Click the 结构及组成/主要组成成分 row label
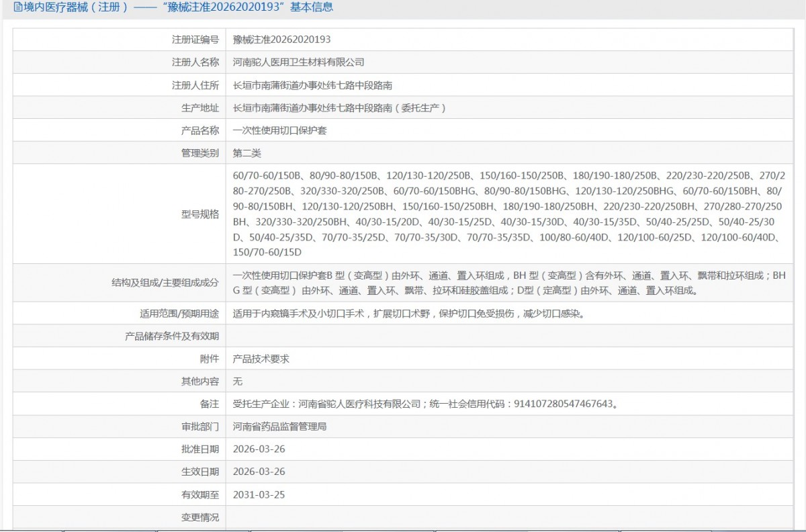This screenshot has height=532, width=806. click(165, 283)
